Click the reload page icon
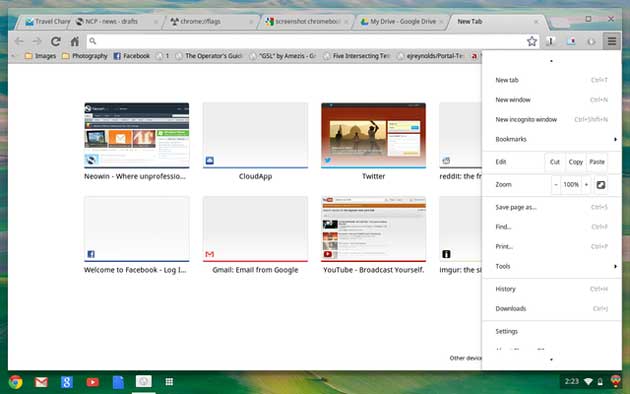 [x=56, y=41]
